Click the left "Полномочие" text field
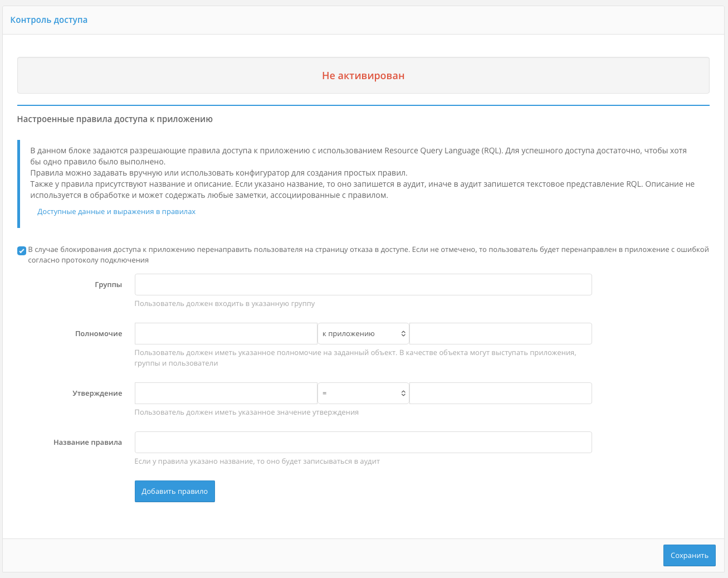Image resolution: width=728 pixels, height=578 pixels. click(x=226, y=334)
